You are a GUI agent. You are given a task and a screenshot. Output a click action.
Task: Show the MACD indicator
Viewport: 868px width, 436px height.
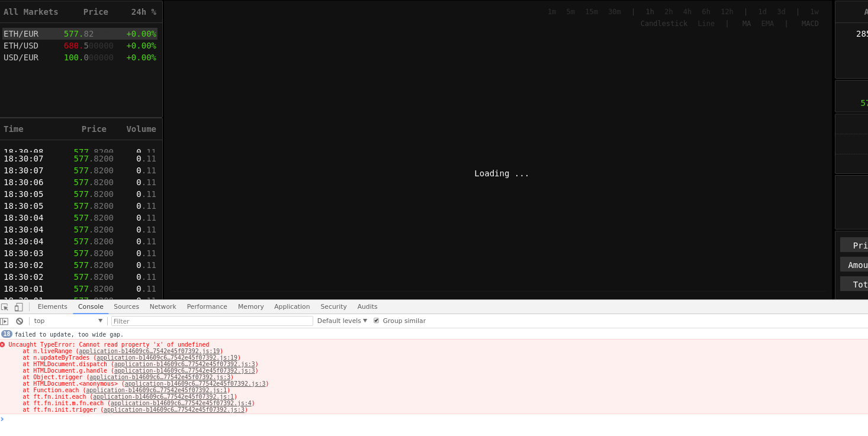(809, 23)
